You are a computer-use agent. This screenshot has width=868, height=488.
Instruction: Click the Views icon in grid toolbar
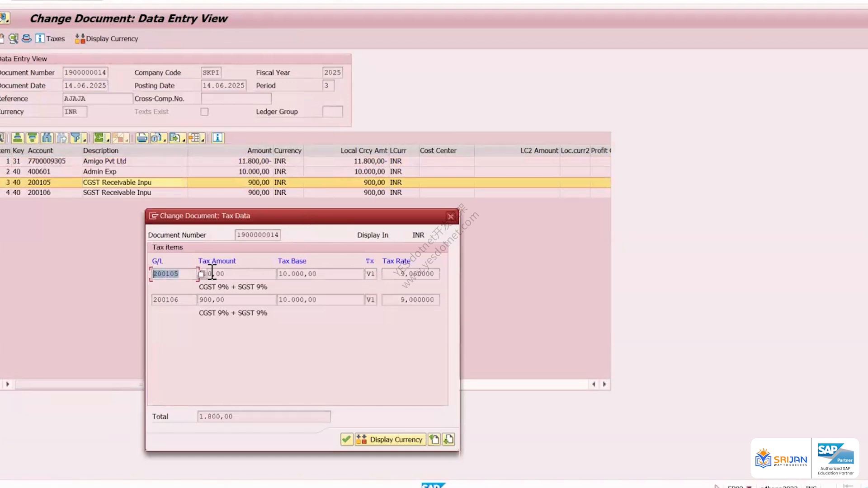coord(156,138)
